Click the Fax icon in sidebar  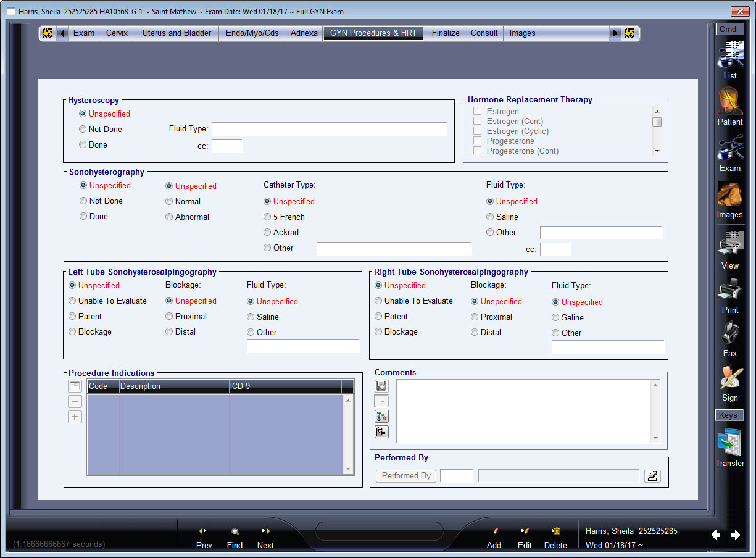[x=730, y=333]
